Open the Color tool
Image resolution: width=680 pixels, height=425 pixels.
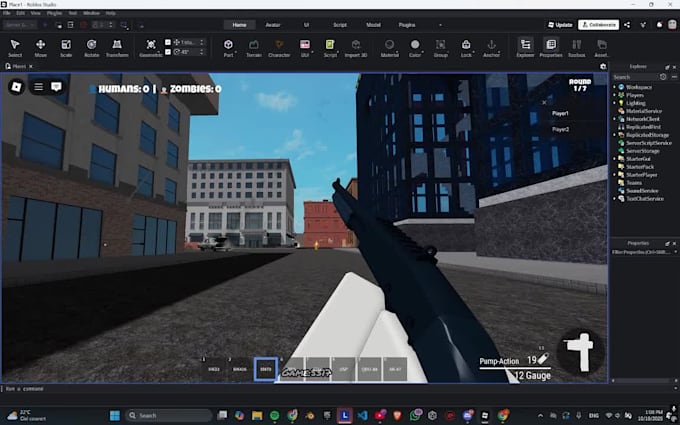click(415, 48)
